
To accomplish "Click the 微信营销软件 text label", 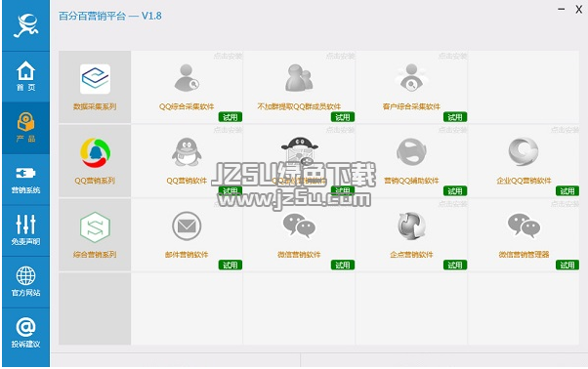I will 299,255.
